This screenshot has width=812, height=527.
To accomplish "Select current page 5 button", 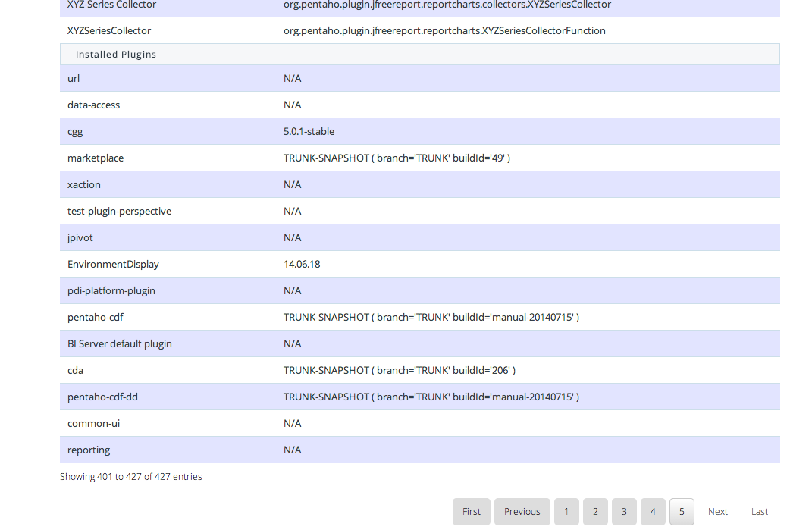I will click(682, 512).
